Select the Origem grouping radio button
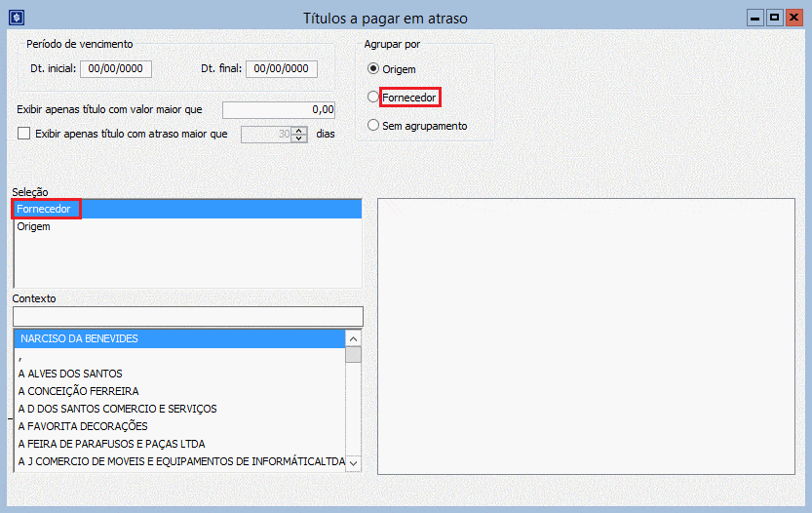This screenshot has width=812, height=513. [373, 69]
